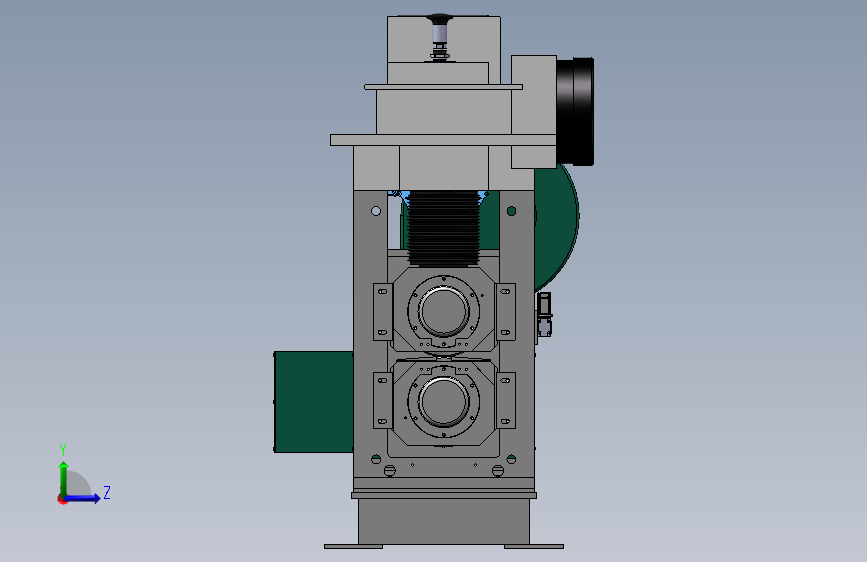Select the left clamp bracket of the upper roller

tap(383, 312)
